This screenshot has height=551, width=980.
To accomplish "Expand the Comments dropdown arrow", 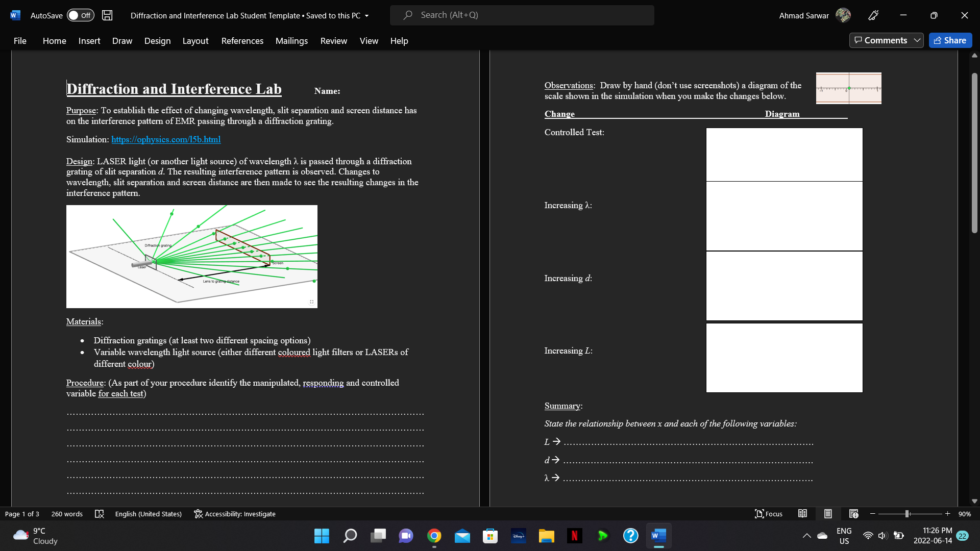I will coord(917,40).
